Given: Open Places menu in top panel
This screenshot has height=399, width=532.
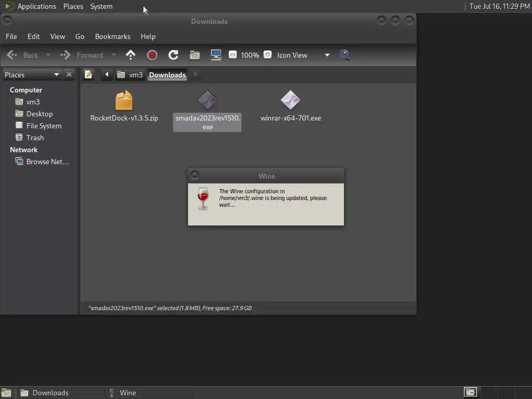Looking at the screenshot, I should click(x=73, y=6).
